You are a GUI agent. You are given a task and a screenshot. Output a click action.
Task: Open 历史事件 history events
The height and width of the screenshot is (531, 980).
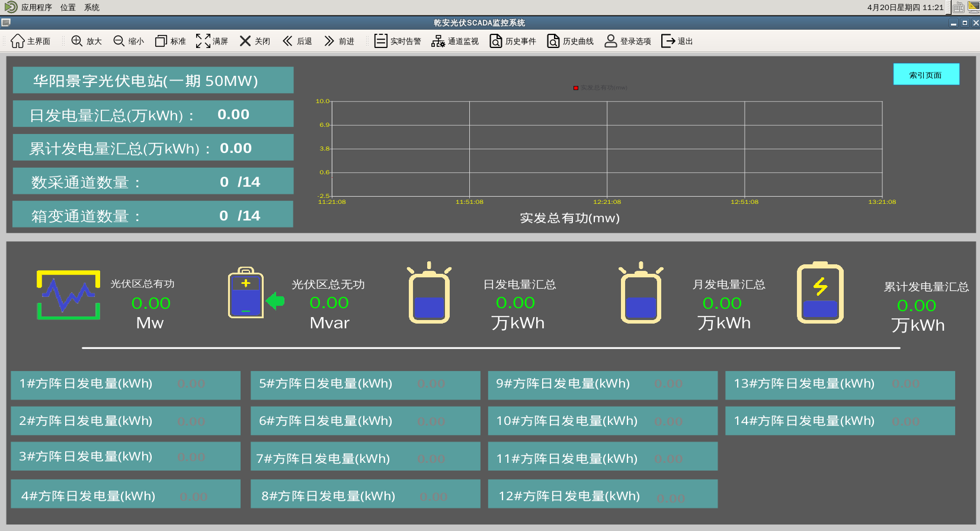click(513, 41)
